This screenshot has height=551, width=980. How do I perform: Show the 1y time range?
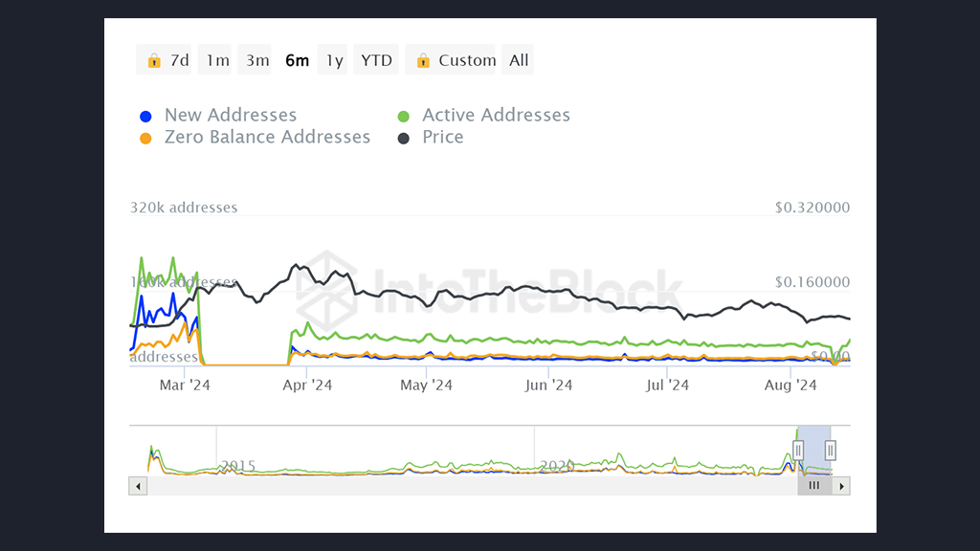point(334,60)
